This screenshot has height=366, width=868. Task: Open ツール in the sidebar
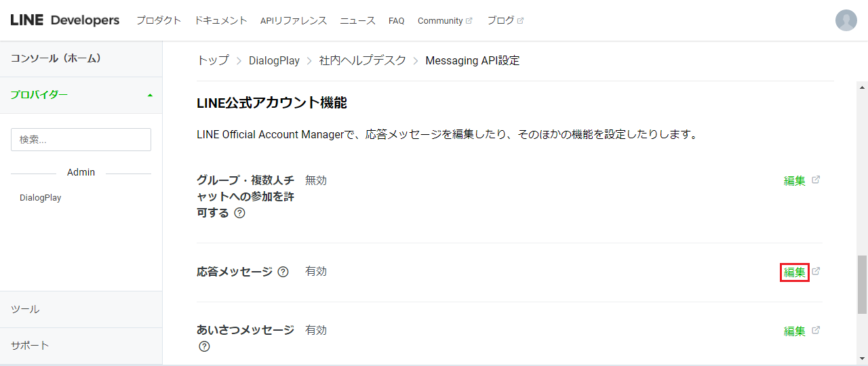[81, 309]
